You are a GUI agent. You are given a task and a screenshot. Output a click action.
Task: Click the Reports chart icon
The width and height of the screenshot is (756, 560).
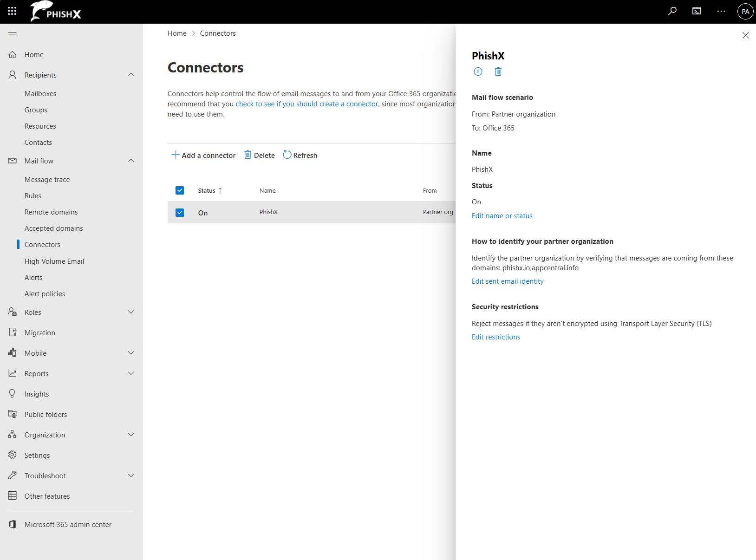point(13,373)
